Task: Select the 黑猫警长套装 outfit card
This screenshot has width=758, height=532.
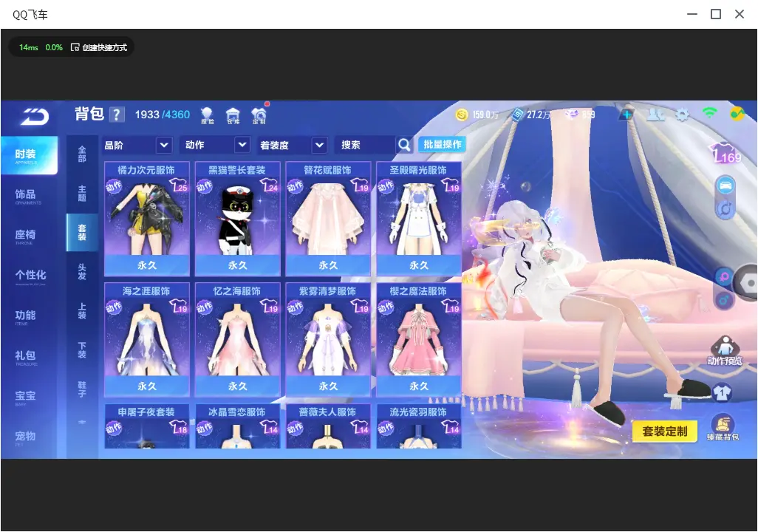Action: 237,219
